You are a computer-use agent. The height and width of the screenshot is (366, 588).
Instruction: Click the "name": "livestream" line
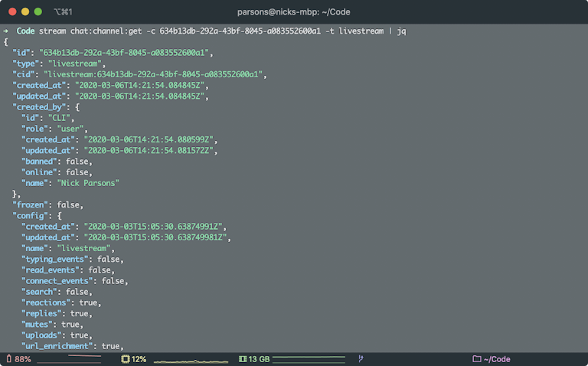(68, 248)
